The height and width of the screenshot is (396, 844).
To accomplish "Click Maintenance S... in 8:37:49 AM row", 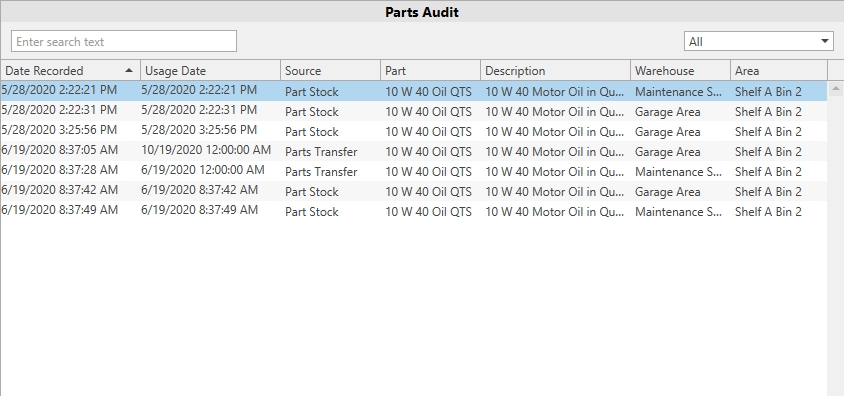I will click(x=678, y=211).
